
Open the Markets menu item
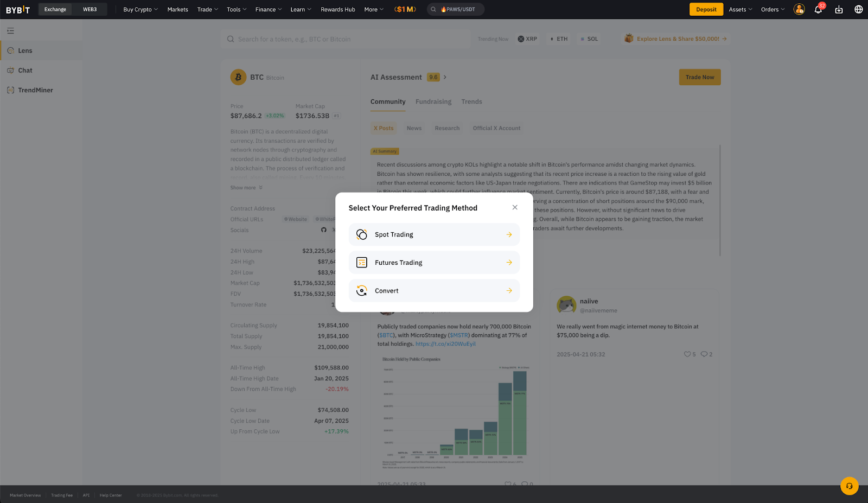(x=178, y=9)
